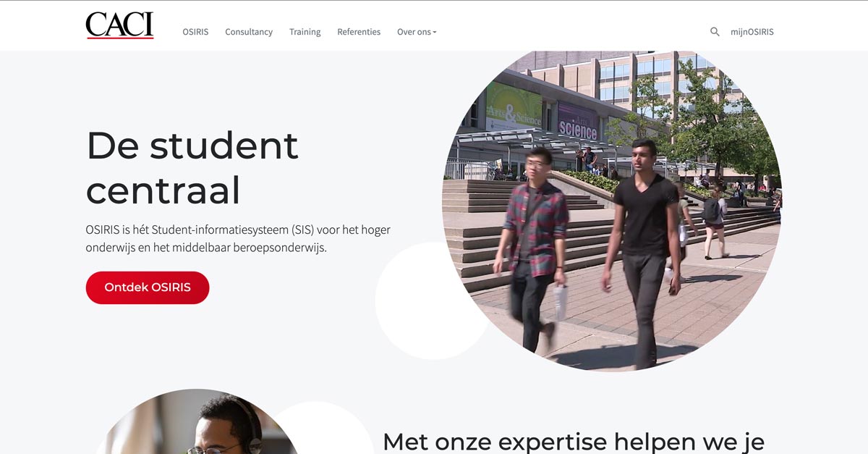The width and height of the screenshot is (868, 454).
Task: Select the Training nav item
Action: click(x=305, y=32)
